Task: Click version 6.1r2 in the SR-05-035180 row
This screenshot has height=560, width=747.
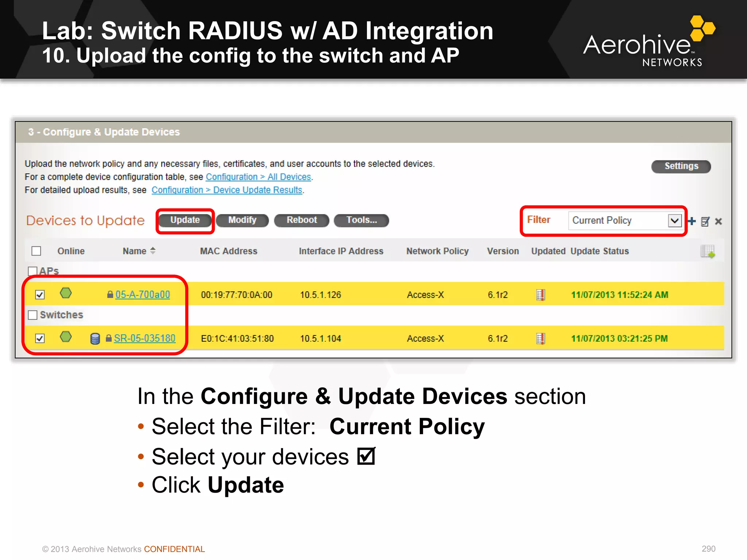Action: (498, 338)
